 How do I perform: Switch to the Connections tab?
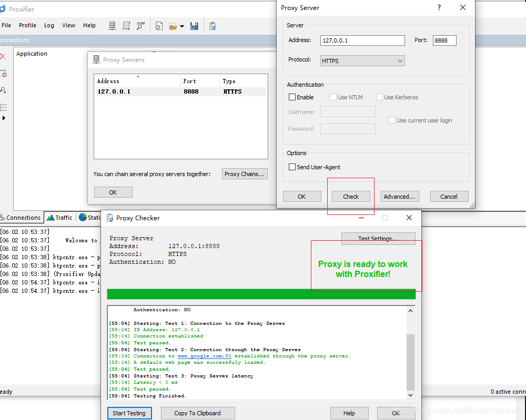tap(22, 218)
